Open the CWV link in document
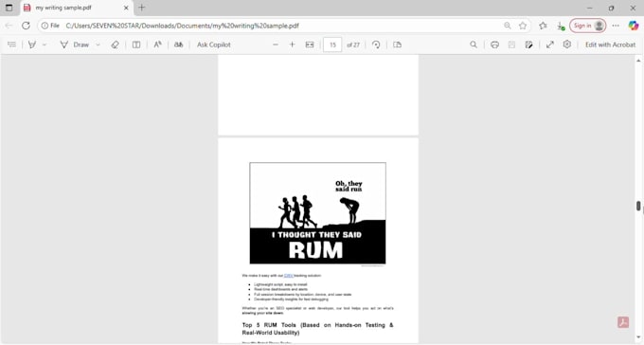The height and width of the screenshot is (345, 644). pos(289,276)
